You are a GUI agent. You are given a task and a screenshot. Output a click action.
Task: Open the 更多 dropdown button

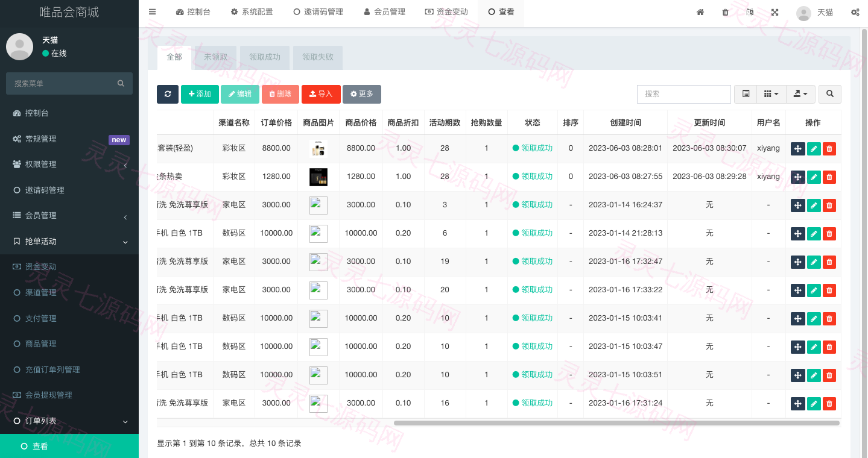coord(362,94)
